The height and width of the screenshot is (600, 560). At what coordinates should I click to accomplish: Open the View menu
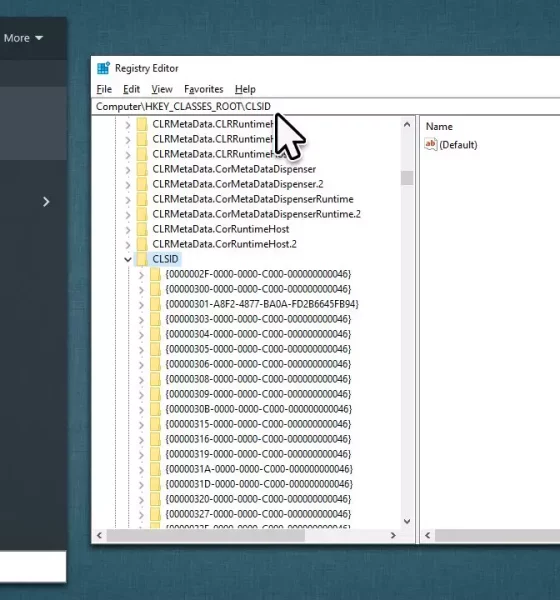click(x=162, y=89)
